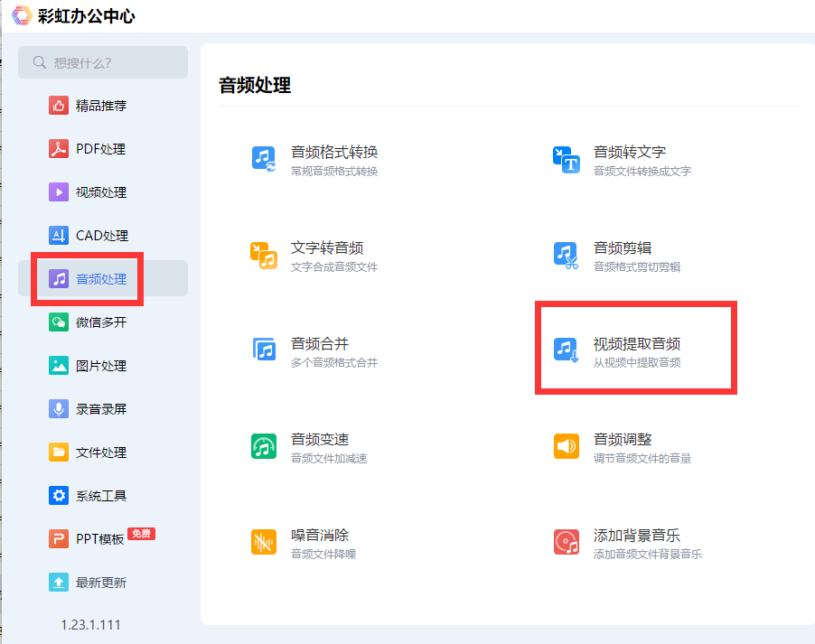
Task: Click the search magnifier icon
Action: tap(40, 62)
